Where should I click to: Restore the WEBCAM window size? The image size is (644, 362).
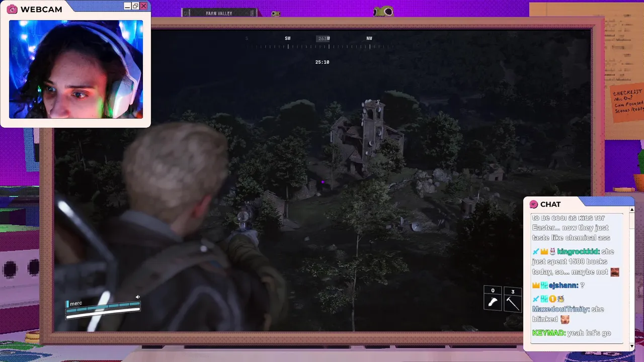tap(135, 6)
